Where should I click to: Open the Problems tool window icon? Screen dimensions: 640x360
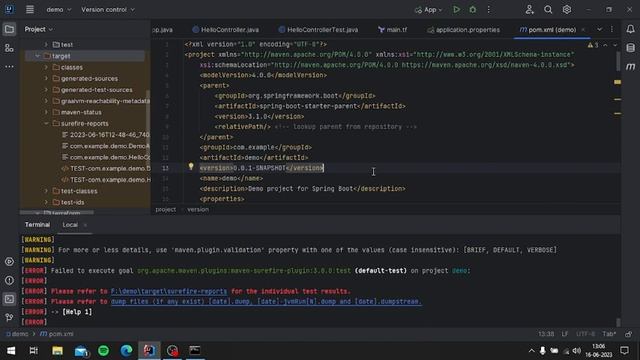click(x=9, y=280)
